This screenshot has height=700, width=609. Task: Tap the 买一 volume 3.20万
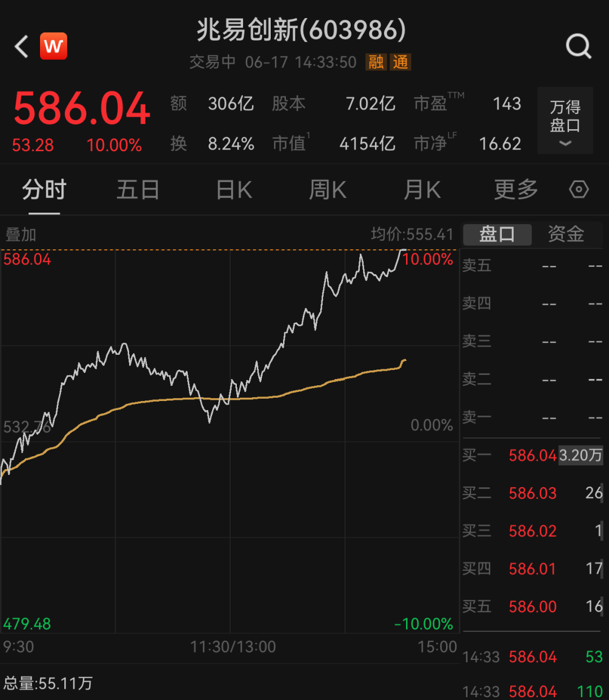(581, 455)
